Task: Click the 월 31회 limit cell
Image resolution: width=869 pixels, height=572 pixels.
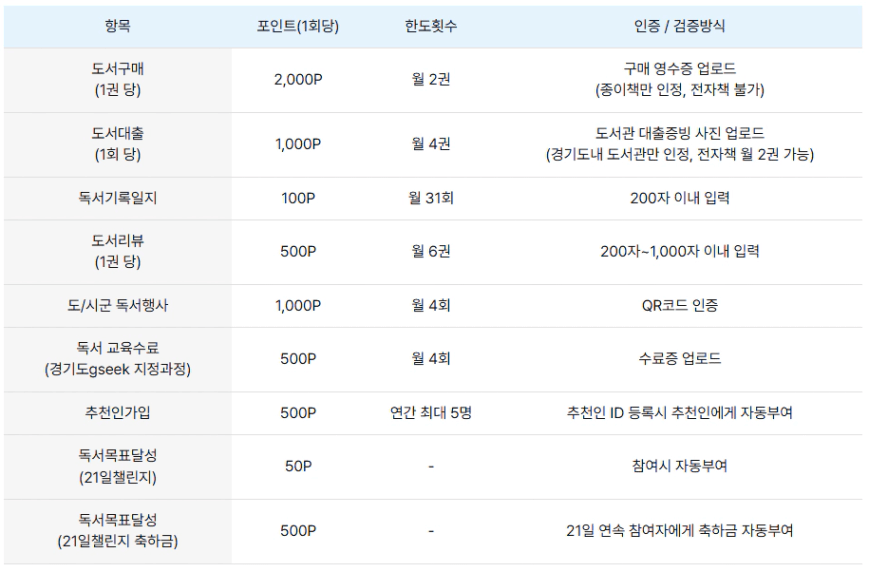Action: 430,198
